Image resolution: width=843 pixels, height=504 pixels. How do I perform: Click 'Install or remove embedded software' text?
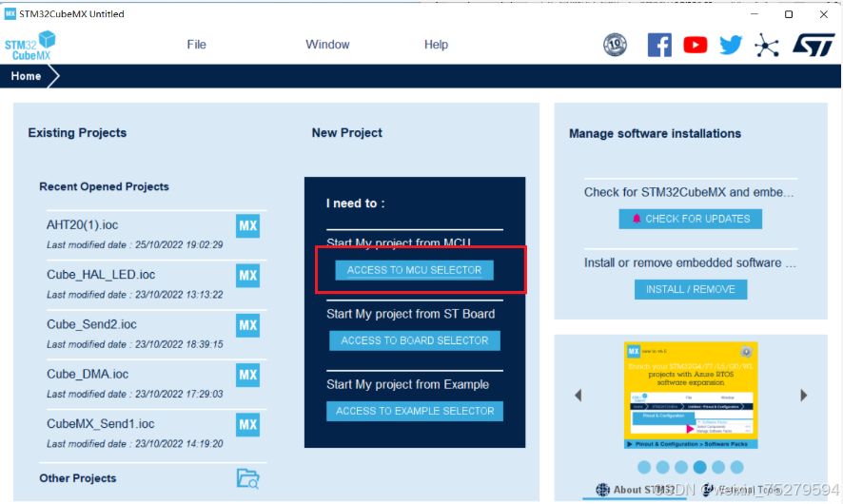pos(691,262)
